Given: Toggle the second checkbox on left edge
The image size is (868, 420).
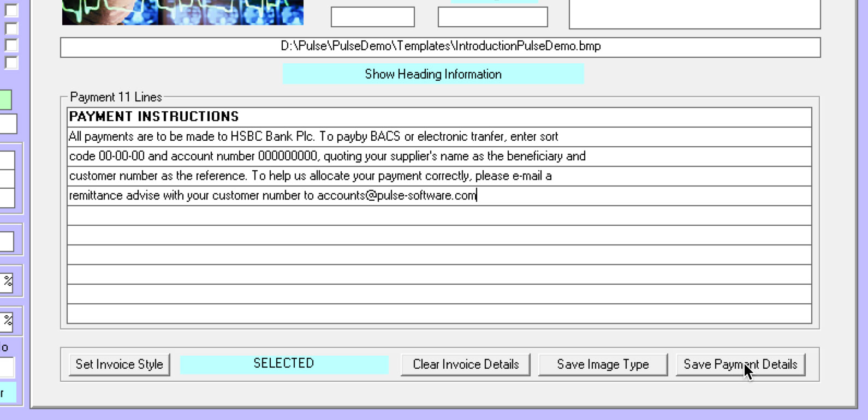Looking at the screenshot, I should (x=11, y=28).
